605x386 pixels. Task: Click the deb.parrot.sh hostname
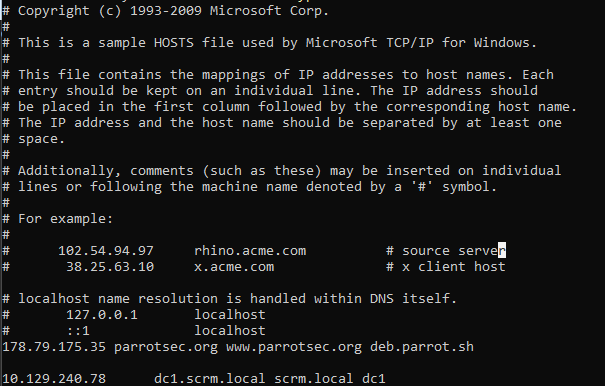[x=422, y=347]
